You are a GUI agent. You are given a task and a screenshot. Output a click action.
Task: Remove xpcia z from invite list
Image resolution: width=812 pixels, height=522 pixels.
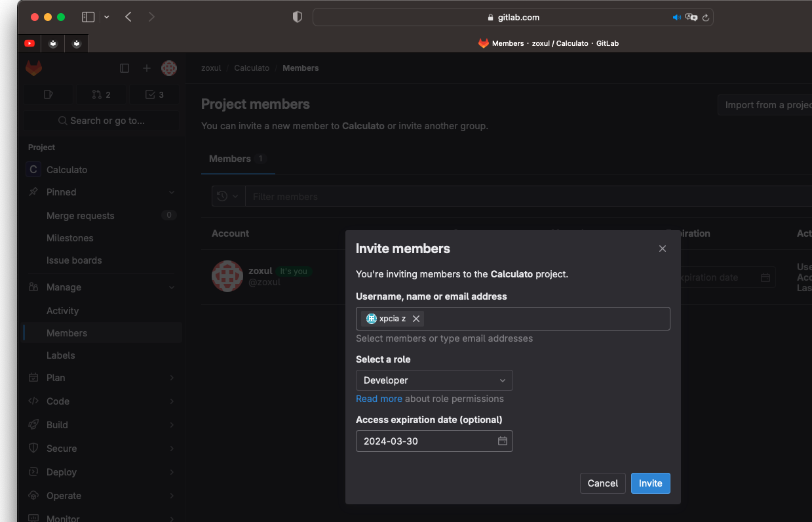coord(416,319)
